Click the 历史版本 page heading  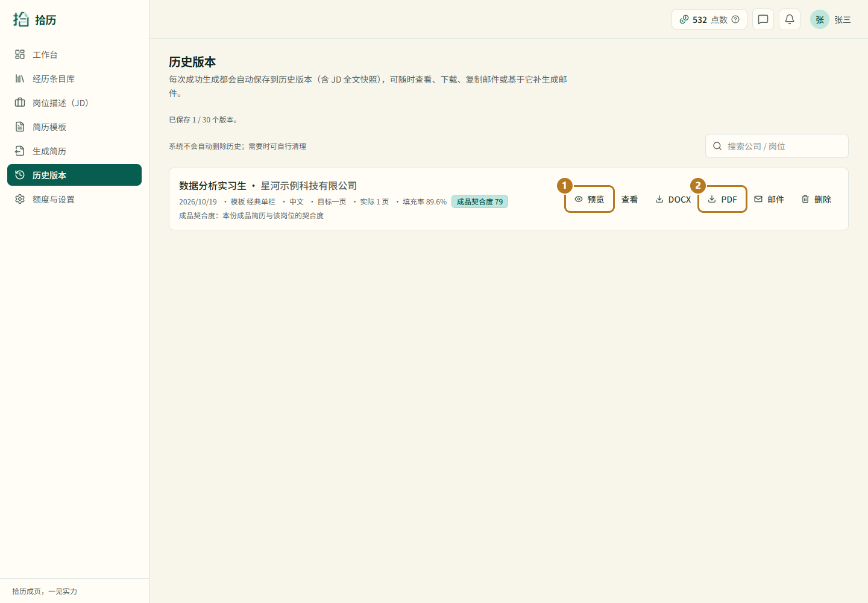point(192,62)
